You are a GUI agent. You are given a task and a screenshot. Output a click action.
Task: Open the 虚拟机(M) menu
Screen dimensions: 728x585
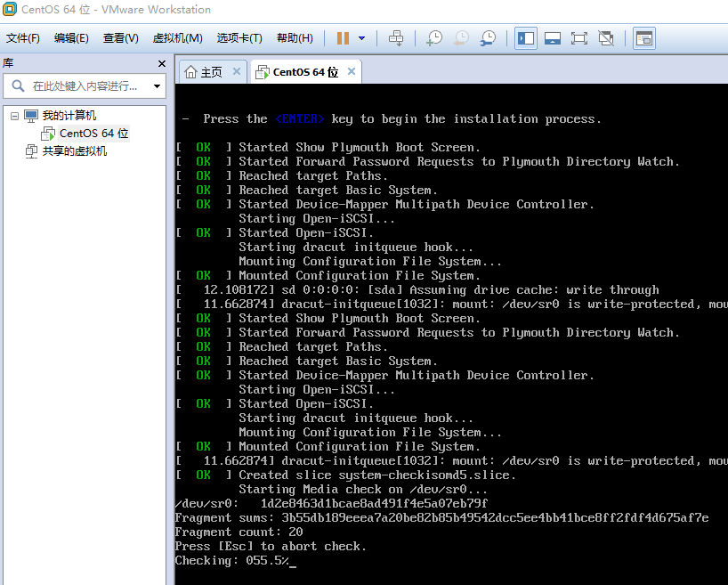click(177, 38)
